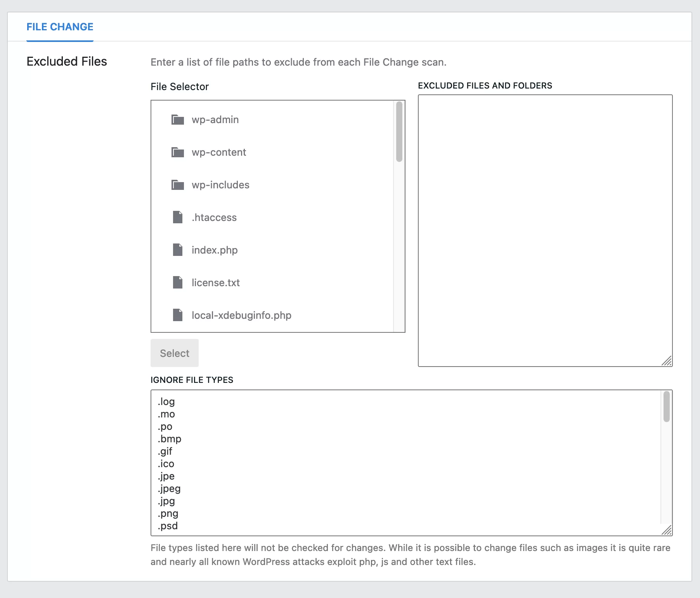Grab the Excluded Files textarea resize handle

[x=667, y=361]
